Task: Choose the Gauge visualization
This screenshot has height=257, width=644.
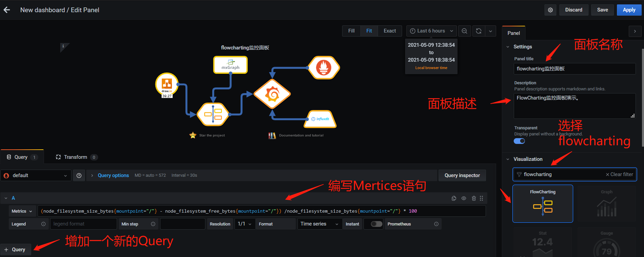Action: tap(607, 242)
